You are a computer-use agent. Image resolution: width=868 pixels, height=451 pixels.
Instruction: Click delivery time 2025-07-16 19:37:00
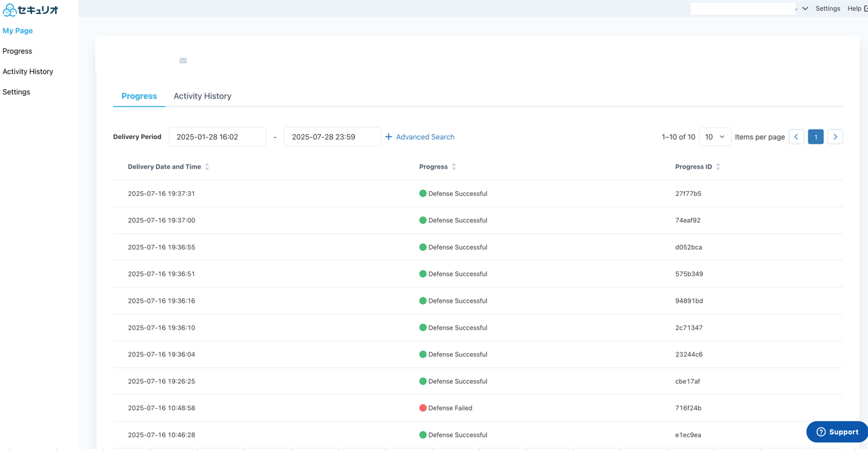click(x=162, y=220)
